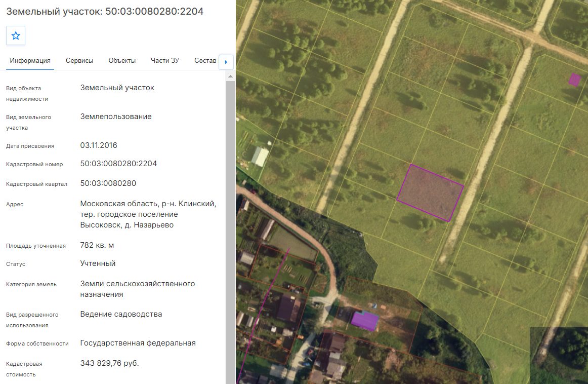Click cadastral number value 50:03:0080280:2204 in table

tap(118, 164)
